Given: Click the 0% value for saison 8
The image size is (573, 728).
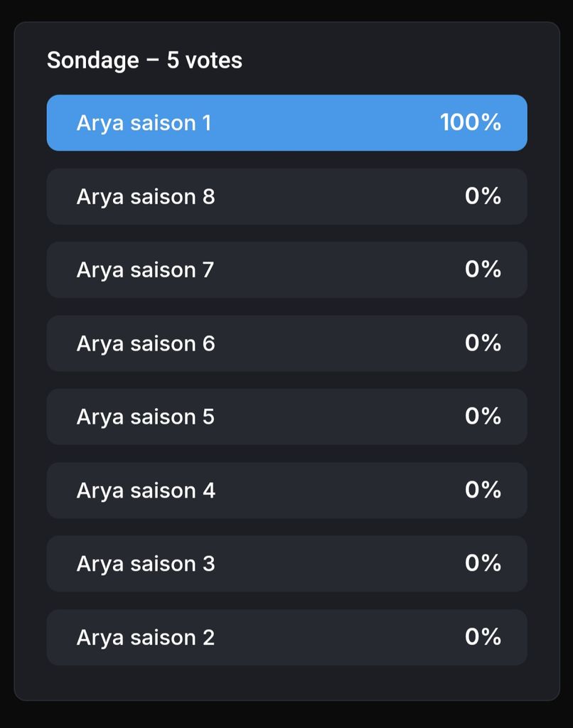Looking at the screenshot, I should [x=483, y=196].
